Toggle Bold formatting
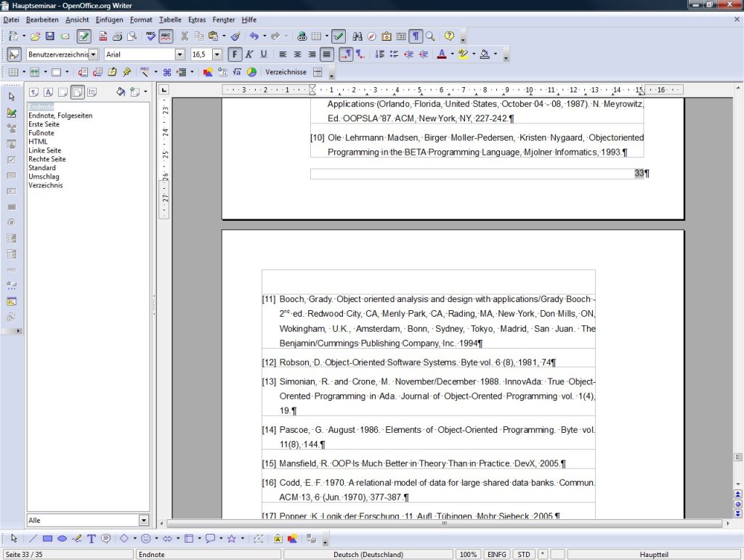Image resolution: width=744 pixels, height=560 pixels. [x=235, y=54]
